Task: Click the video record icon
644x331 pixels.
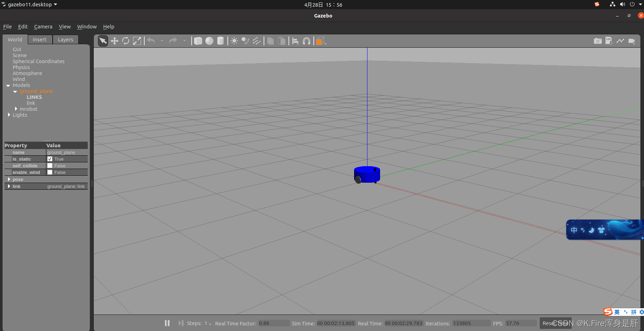Action: [632, 41]
